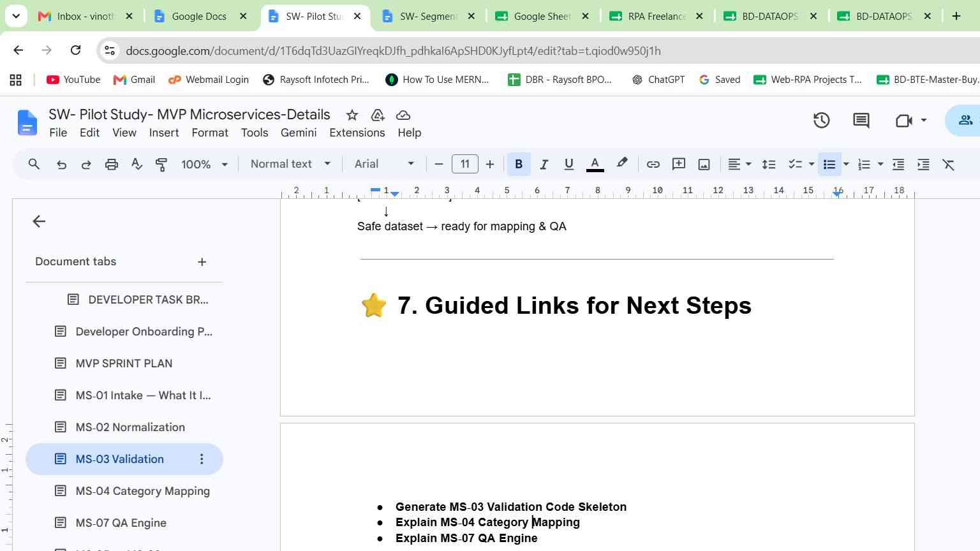Add a comment using the toolbar icon
Image resolution: width=980 pixels, height=551 pixels.
click(x=679, y=165)
